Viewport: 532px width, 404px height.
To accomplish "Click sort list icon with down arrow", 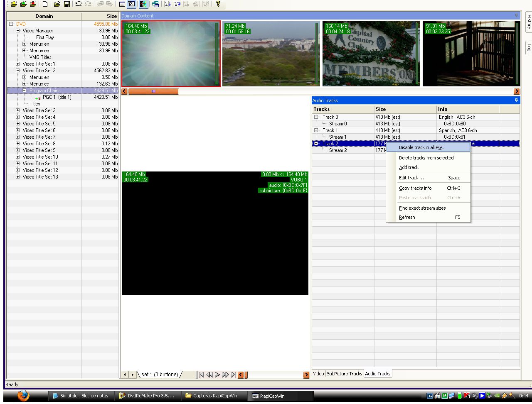I will 167,4.
